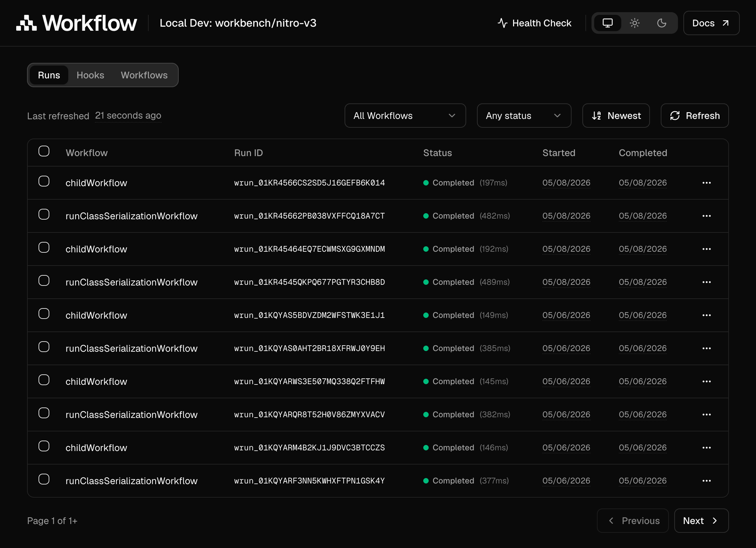Go to the Next page
Screen dimensions: 756x548
point(701,521)
